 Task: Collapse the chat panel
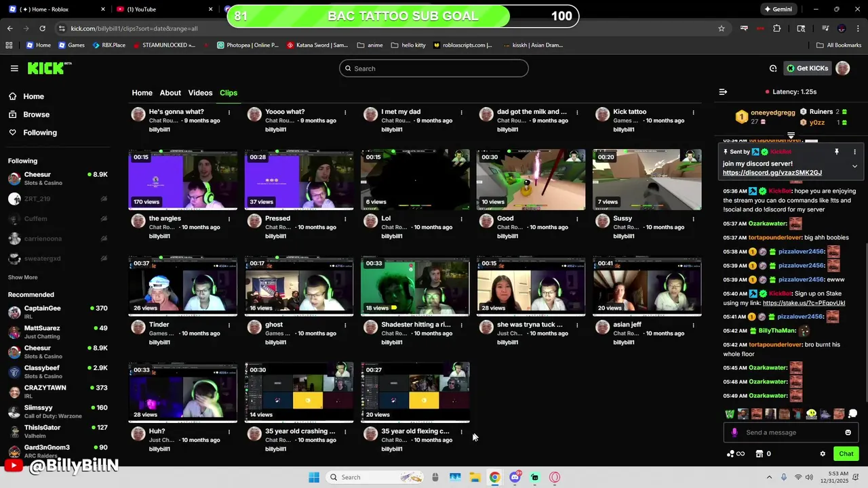pos(723,91)
